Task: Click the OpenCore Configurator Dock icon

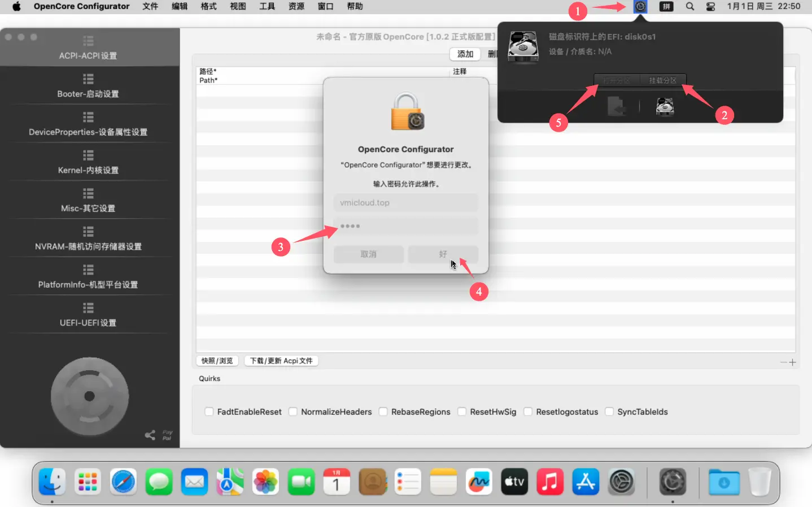Action: [x=673, y=482]
